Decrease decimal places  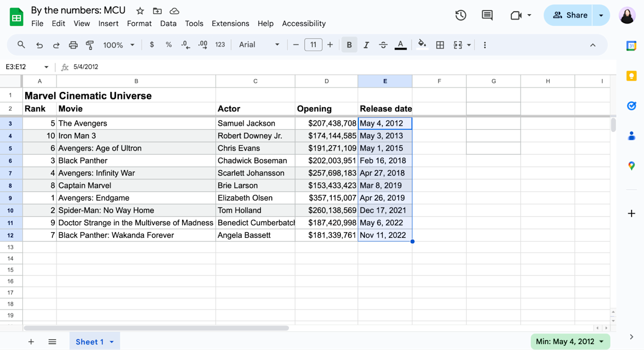point(185,45)
